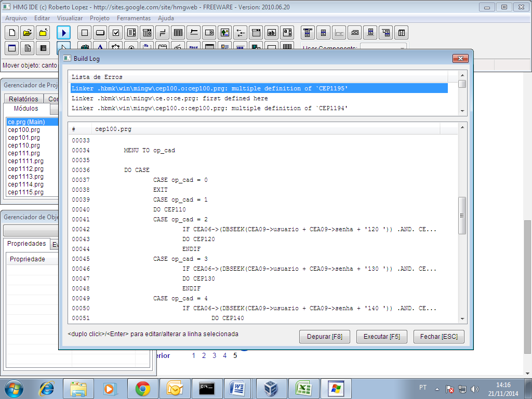Switch to the Propriedades tab
Viewport: 532px width, 399px height.
coord(28,244)
